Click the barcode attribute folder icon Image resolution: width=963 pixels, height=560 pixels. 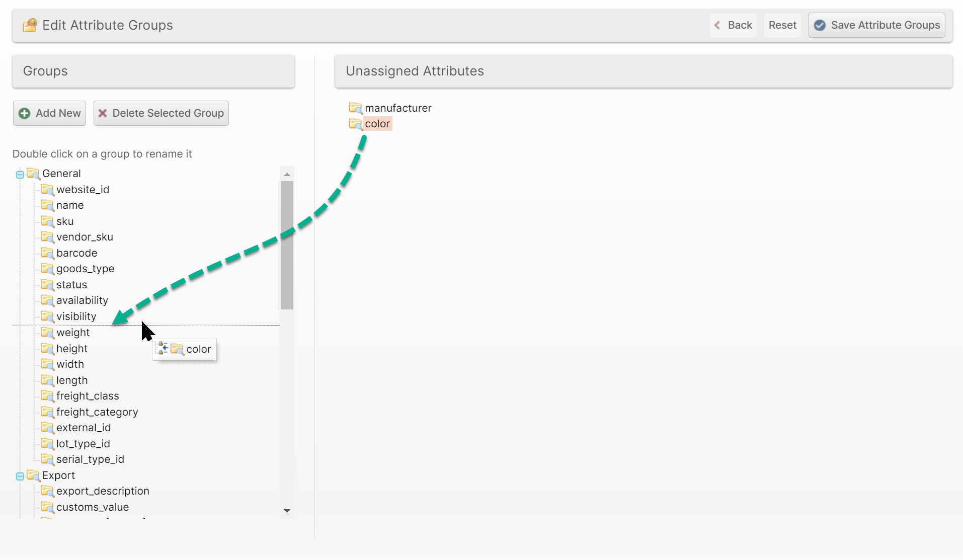pyautogui.click(x=47, y=253)
